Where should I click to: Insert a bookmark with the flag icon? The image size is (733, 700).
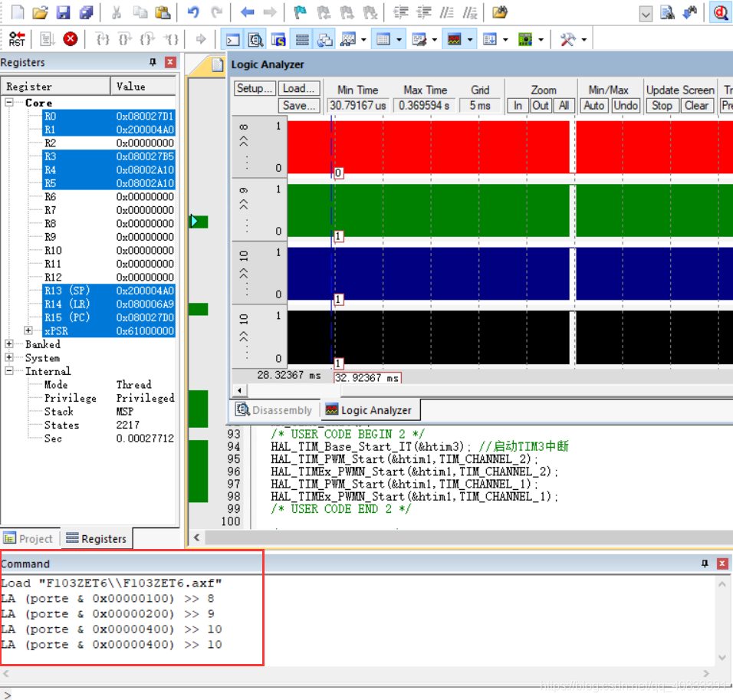pos(300,12)
